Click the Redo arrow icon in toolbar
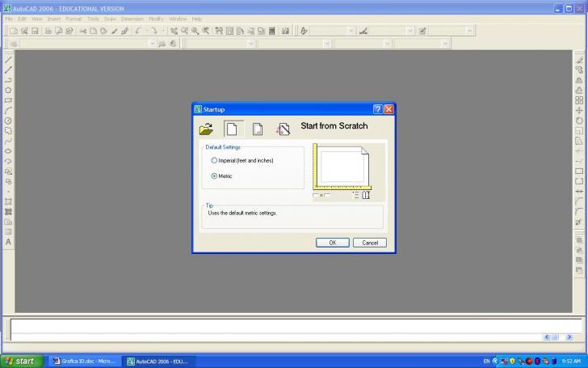This screenshot has height=368, width=588. (x=154, y=31)
